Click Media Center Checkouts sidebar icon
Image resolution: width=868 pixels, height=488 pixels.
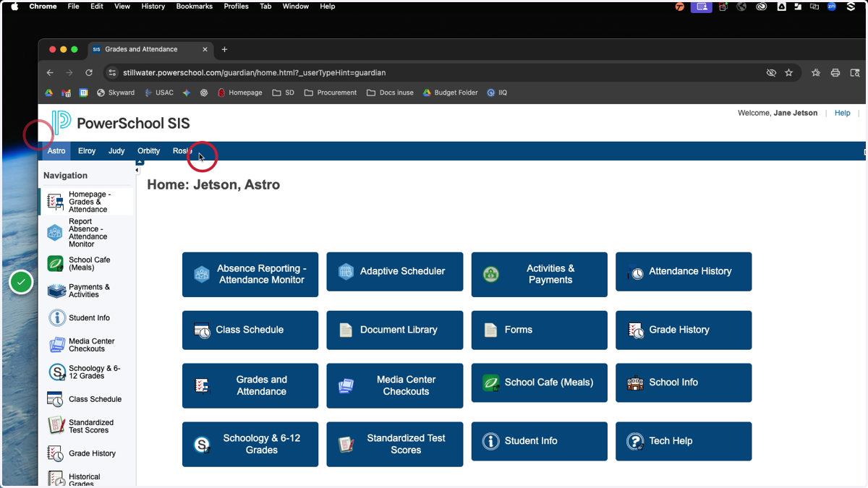(56, 345)
